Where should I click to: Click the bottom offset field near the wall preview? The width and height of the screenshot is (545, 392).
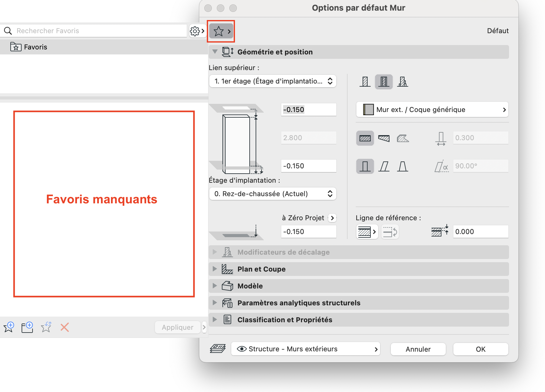point(308,166)
